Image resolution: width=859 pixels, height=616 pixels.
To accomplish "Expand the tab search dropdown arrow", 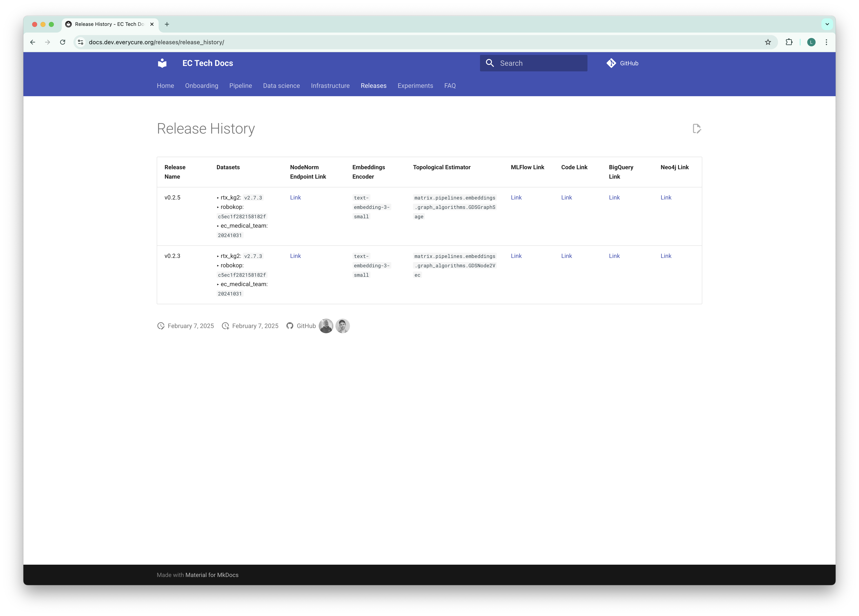I will pos(827,24).
